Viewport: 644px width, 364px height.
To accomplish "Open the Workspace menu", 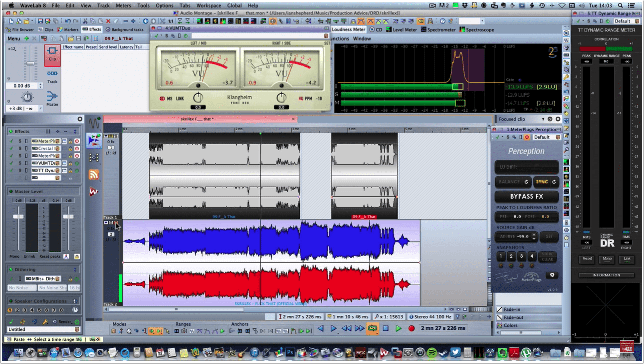I will click(x=208, y=5).
